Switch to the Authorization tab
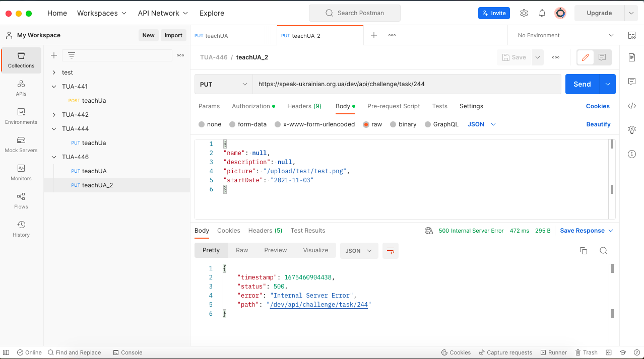 point(253,106)
